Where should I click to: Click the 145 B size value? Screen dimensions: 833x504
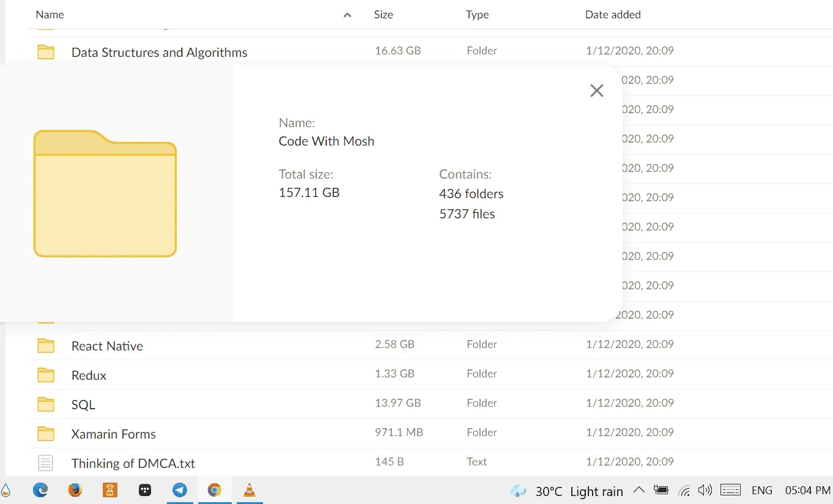point(389,462)
